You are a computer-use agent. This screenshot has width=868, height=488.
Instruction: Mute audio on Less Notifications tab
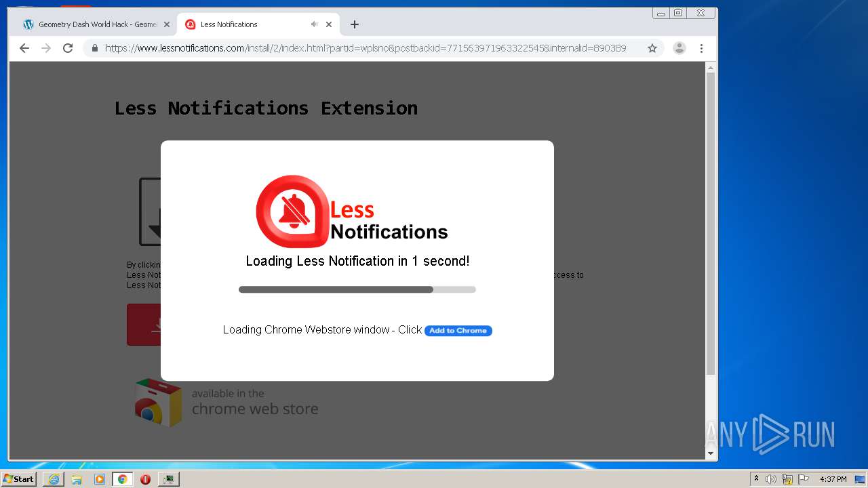[x=314, y=24]
